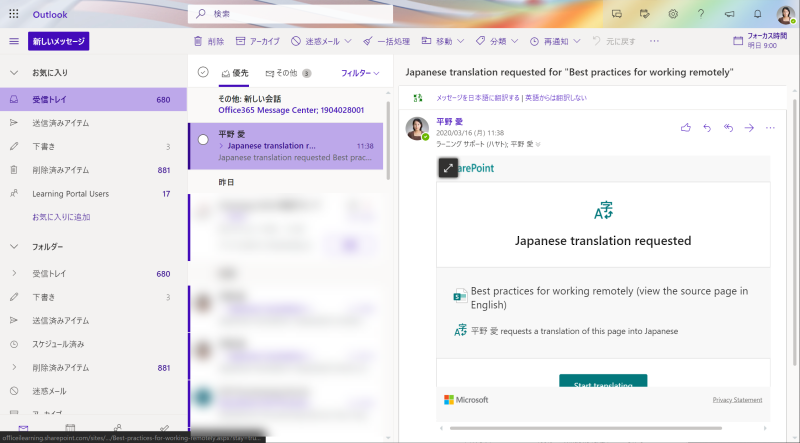Open the My Day calendar-check icon

[645, 14]
